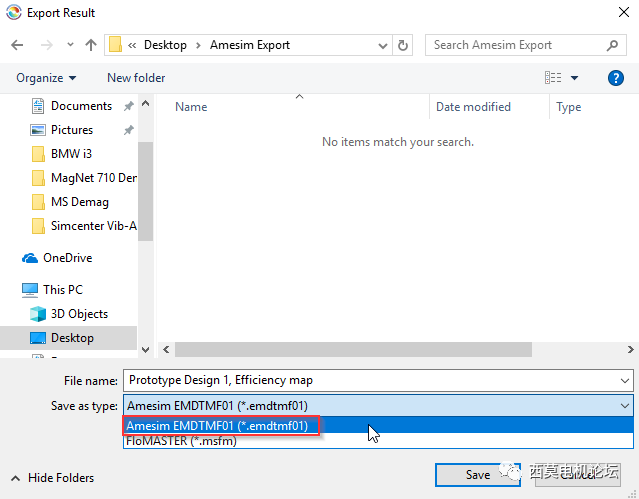
Task: Select the 3D Objects folder icon
Action: tap(37, 314)
